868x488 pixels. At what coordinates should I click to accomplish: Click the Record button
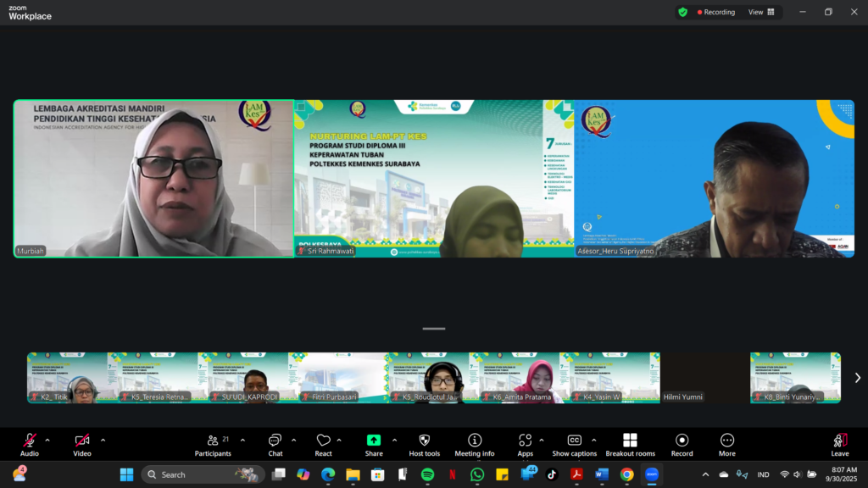coord(682,444)
